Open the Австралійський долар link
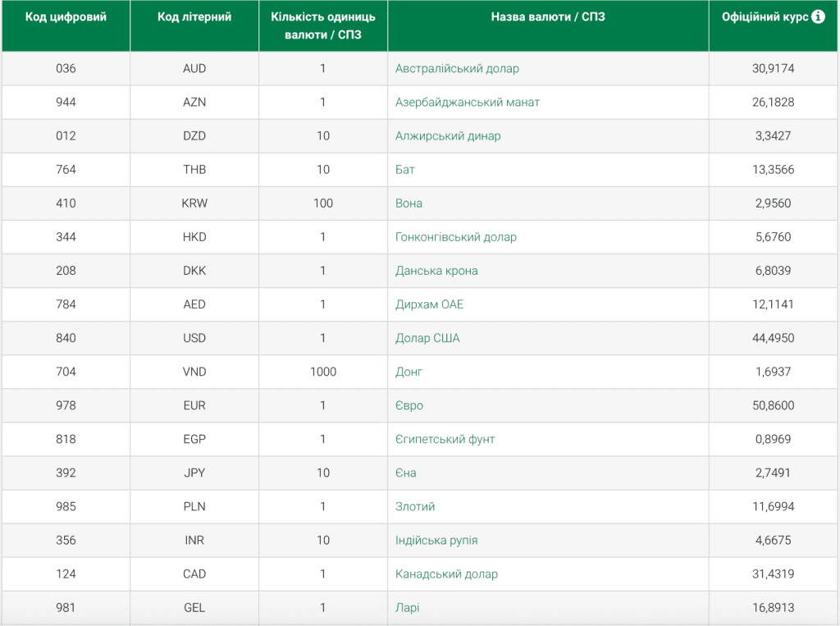 click(x=457, y=69)
